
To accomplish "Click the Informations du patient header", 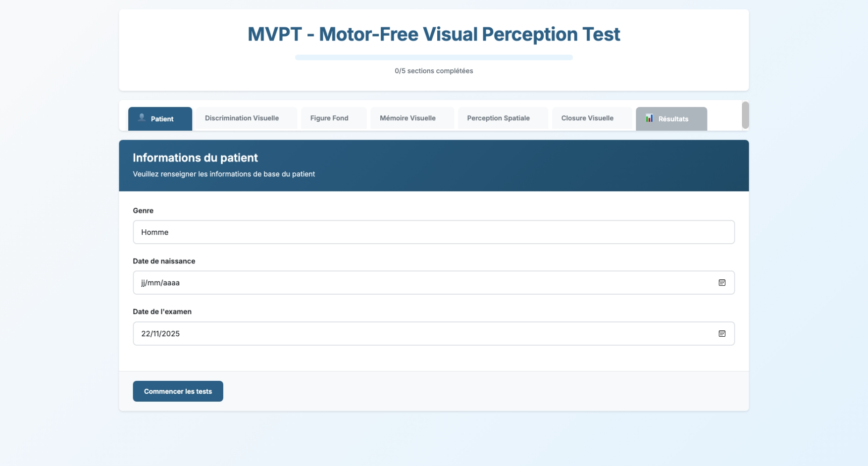I will [195, 158].
